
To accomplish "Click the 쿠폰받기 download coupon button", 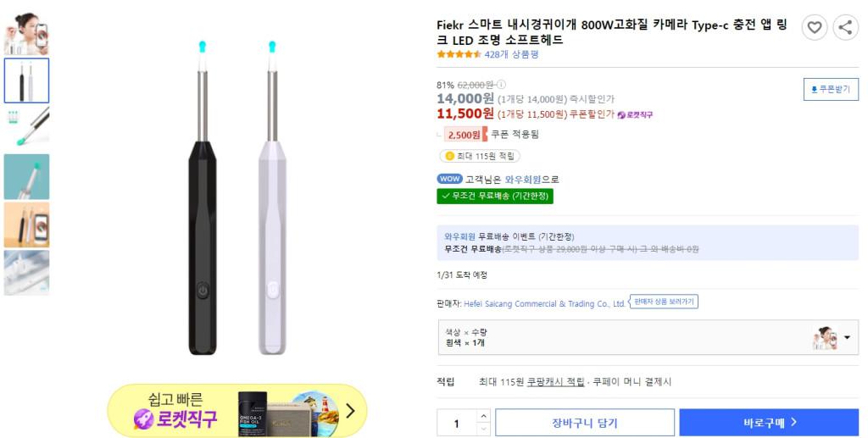I will click(831, 89).
